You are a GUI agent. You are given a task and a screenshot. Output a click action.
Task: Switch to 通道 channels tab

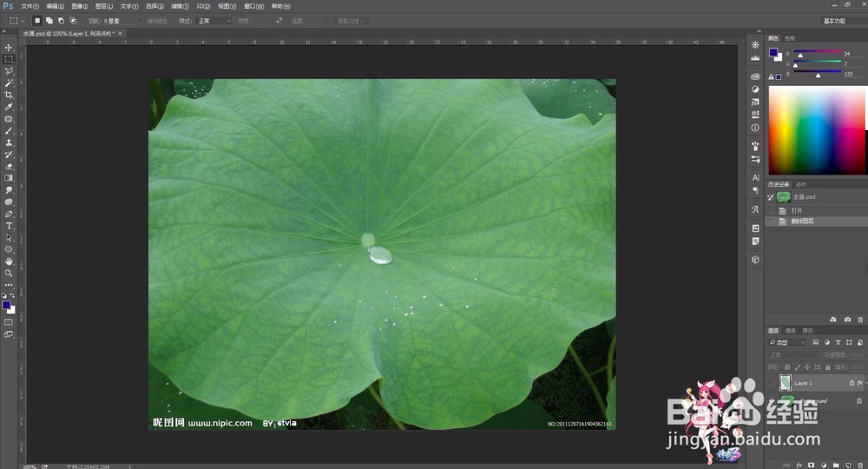point(791,331)
